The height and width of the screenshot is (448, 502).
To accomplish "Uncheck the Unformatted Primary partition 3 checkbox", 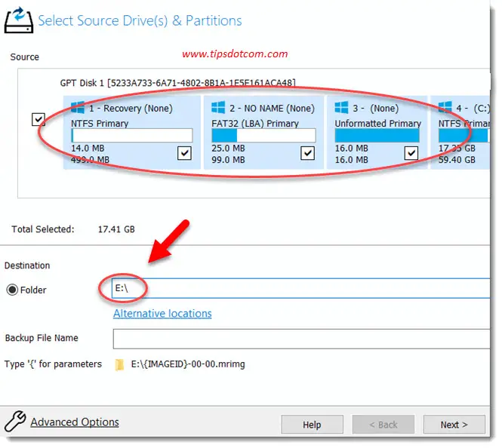I will coord(411,153).
